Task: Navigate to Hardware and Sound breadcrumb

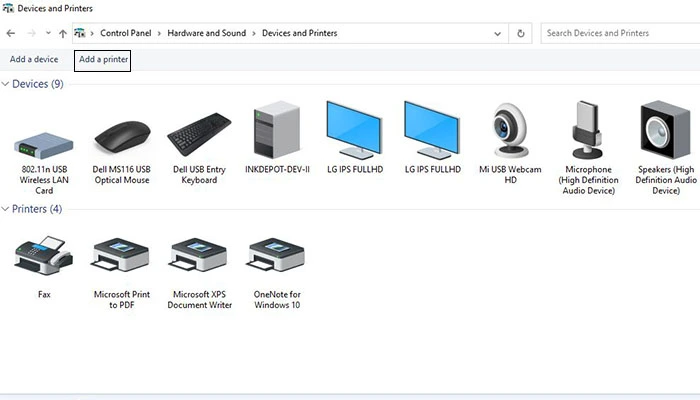Action: click(x=207, y=33)
